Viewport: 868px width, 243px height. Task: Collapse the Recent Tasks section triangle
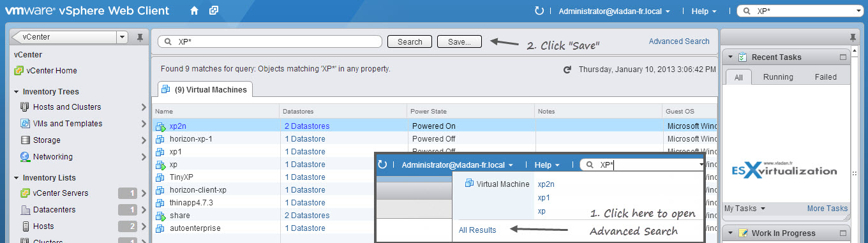pyautogui.click(x=731, y=57)
